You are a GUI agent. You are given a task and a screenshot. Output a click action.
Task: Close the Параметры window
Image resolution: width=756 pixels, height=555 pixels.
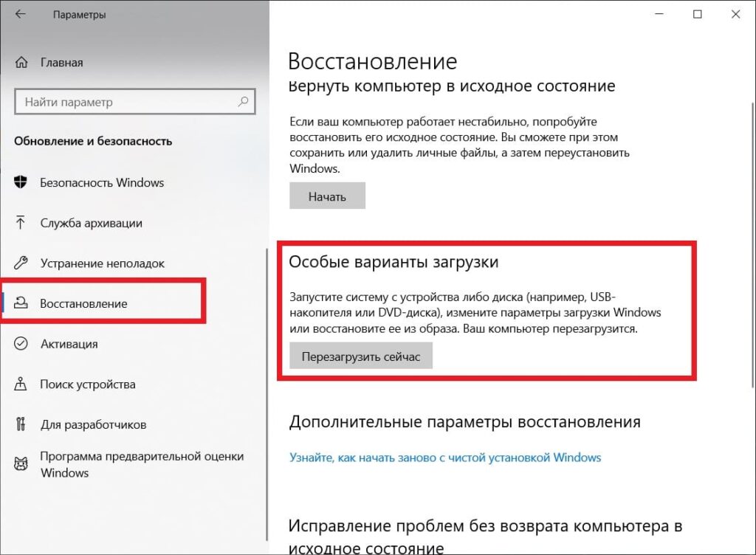point(736,14)
